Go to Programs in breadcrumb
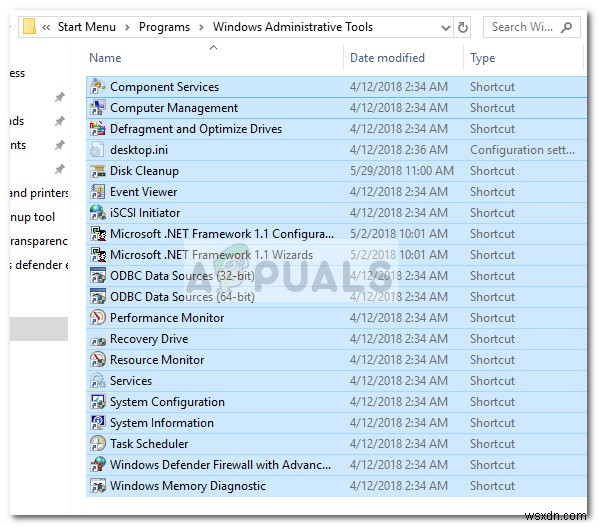The width and height of the screenshot is (598, 526). pyautogui.click(x=164, y=27)
